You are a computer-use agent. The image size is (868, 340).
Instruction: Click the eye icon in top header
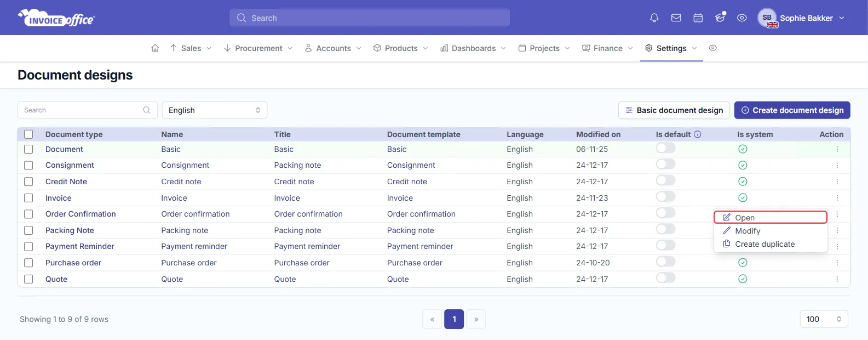741,18
